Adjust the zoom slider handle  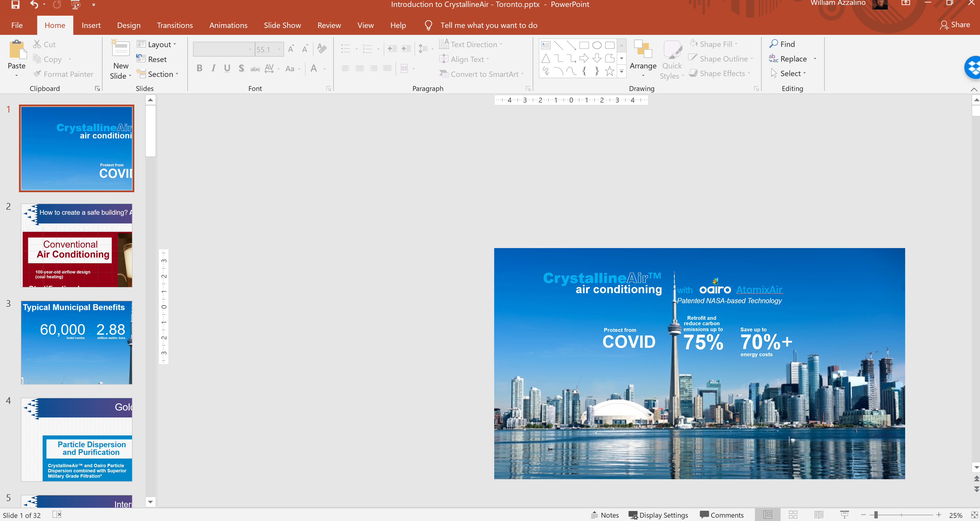tap(876, 515)
